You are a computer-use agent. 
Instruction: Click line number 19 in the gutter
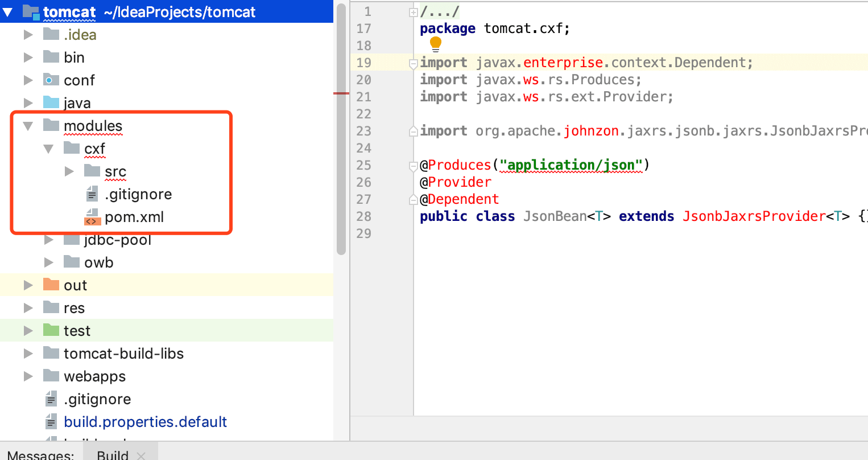[364, 63]
